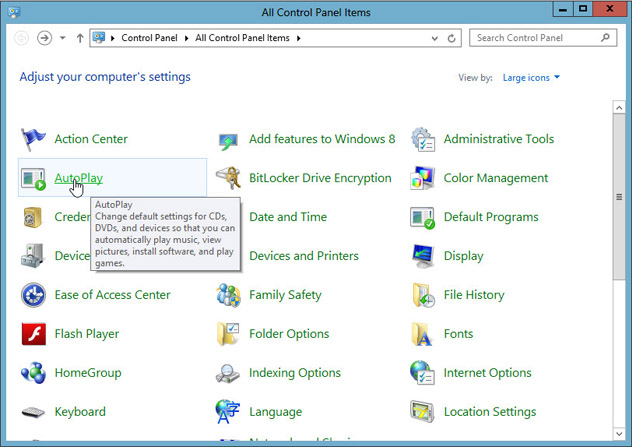632x447 pixels.
Task: Open the BitLocker Drive Encryption padlock icon
Action: [228, 178]
